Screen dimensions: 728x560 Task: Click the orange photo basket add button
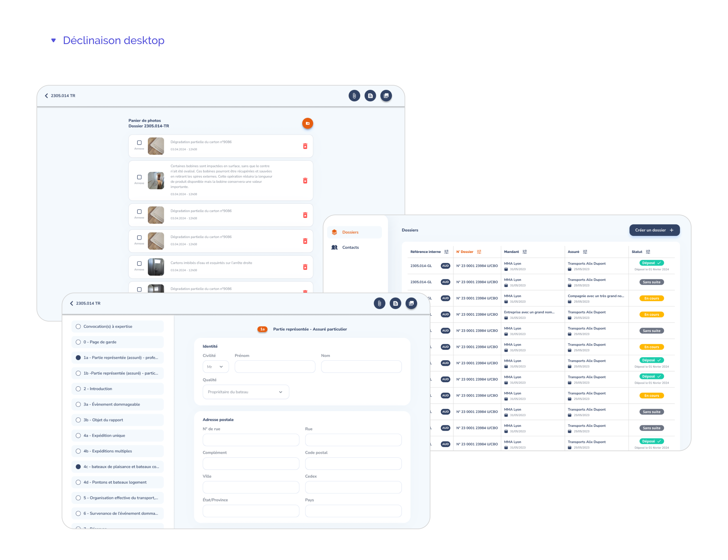coord(307,123)
